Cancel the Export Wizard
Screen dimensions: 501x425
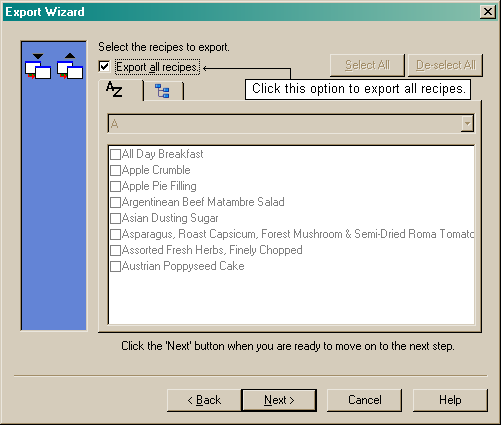coord(364,400)
